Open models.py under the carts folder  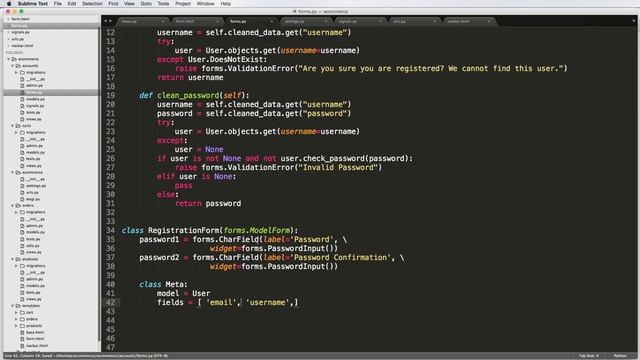click(x=36, y=153)
